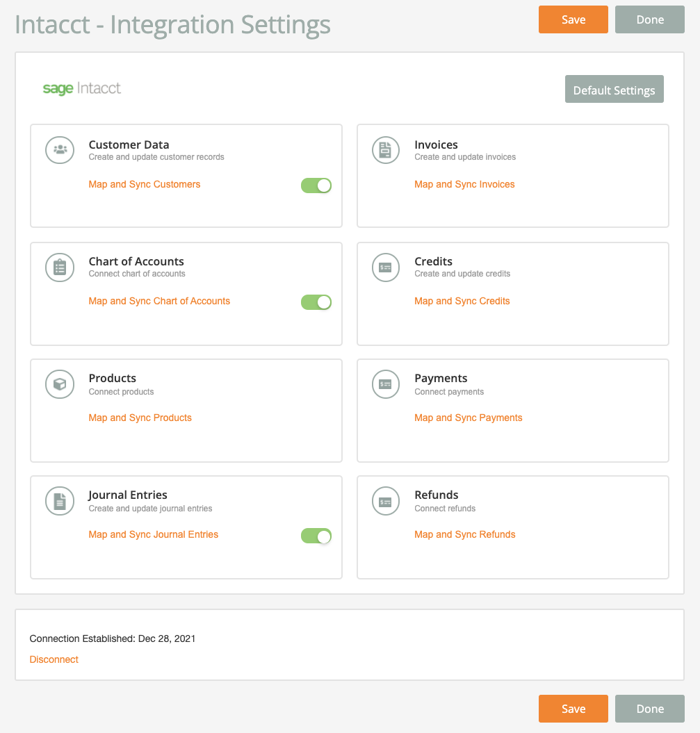Click the Refunds card icon
The width and height of the screenshot is (700, 733).
[385, 501]
